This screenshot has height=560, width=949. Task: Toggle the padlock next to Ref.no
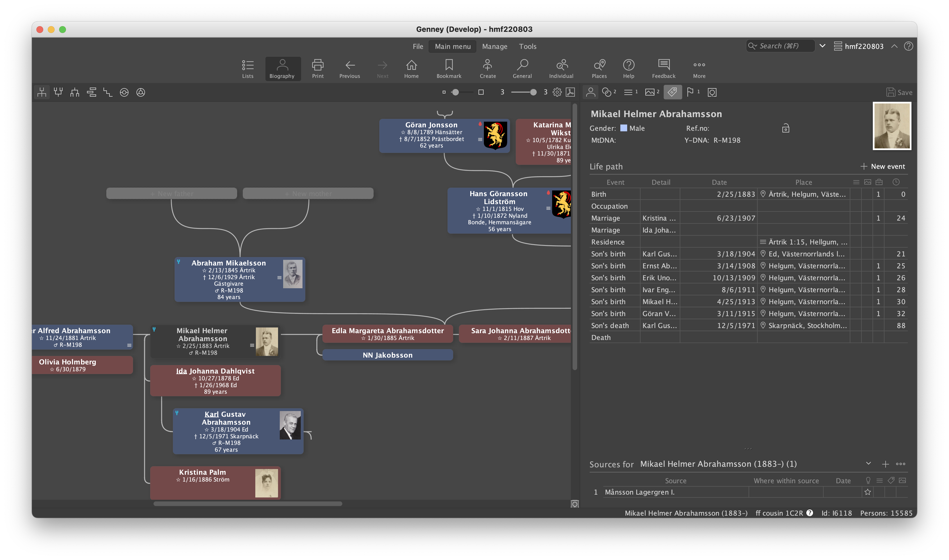click(786, 128)
